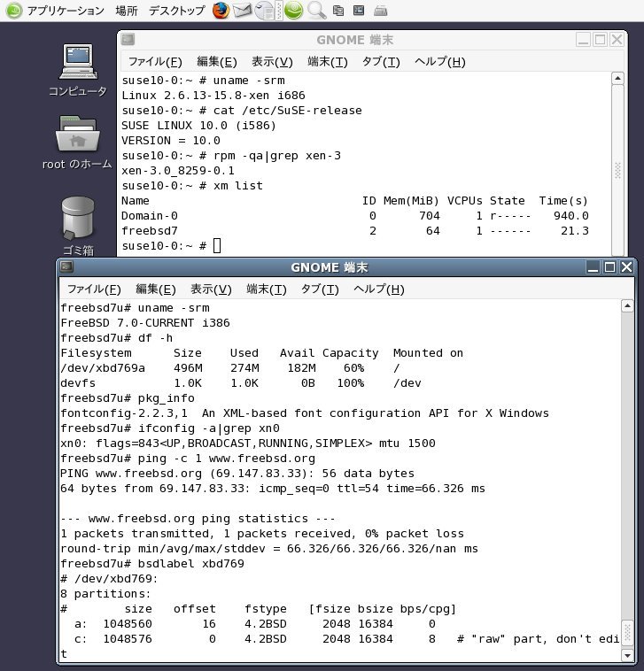Click the window menu icon of the back terminal
644x671 pixels.
(128, 39)
